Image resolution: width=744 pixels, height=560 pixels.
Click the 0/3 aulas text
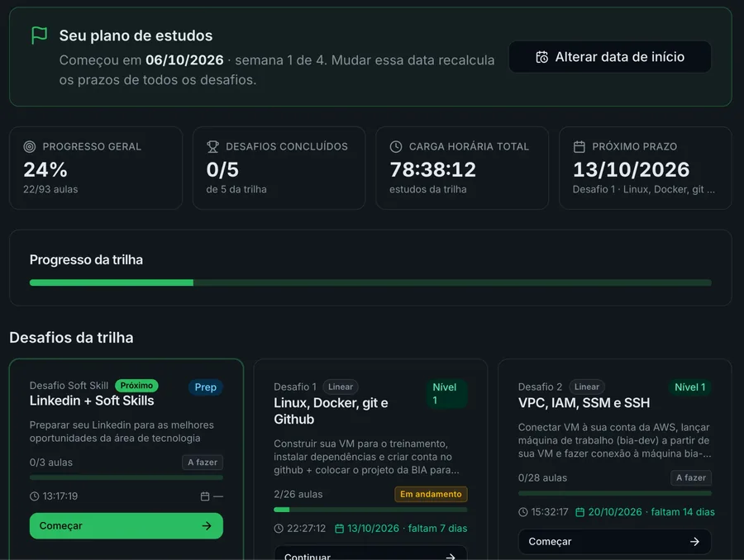point(51,463)
